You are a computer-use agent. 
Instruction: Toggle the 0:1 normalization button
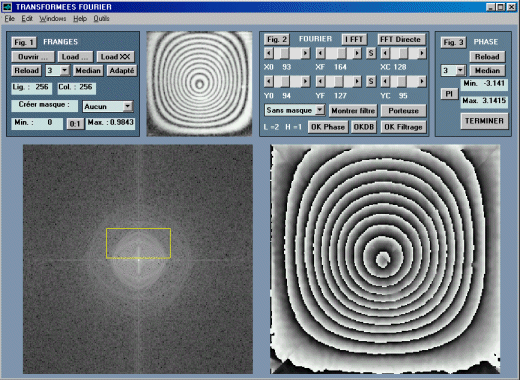point(75,124)
